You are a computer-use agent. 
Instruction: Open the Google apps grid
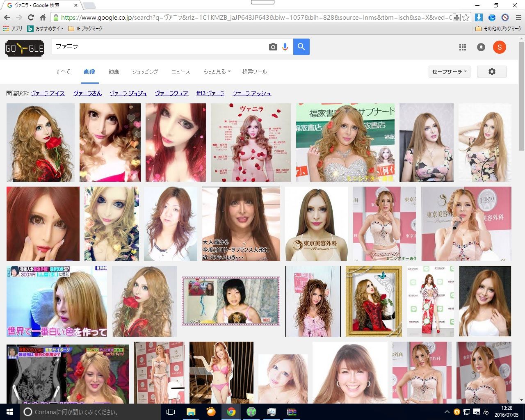pos(463,47)
